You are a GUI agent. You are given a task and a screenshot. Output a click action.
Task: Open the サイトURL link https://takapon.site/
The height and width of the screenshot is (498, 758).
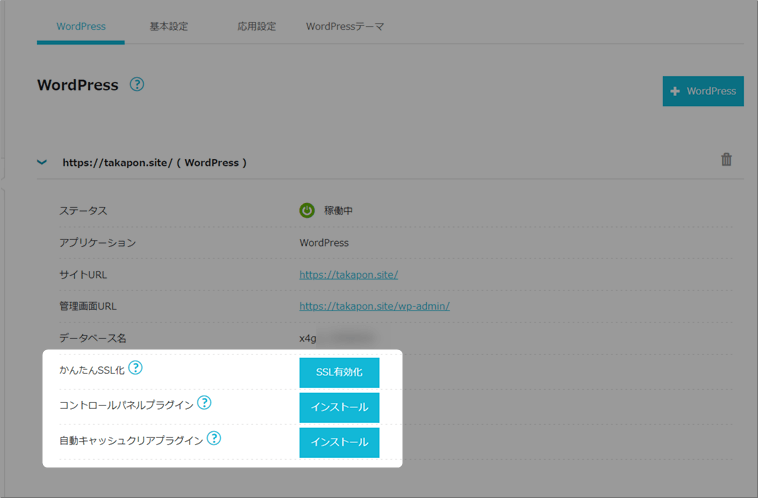pyautogui.click(x=348, y=274)
